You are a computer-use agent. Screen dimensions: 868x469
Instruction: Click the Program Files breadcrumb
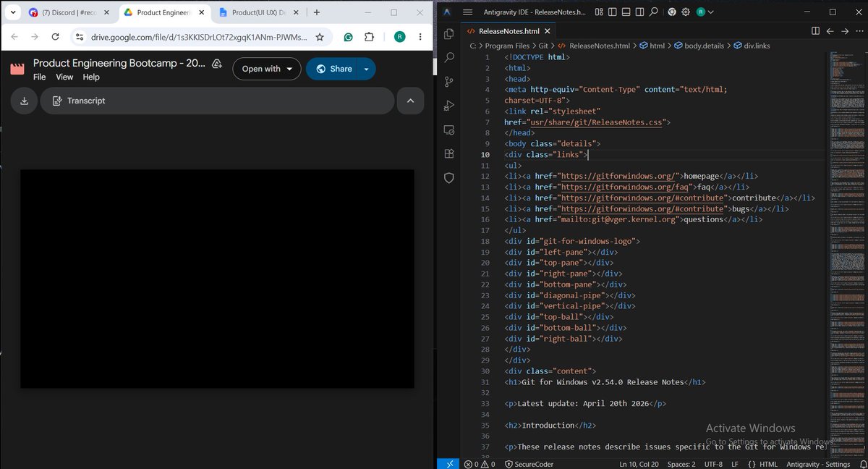pyautogui.click(x=507, y=46)
